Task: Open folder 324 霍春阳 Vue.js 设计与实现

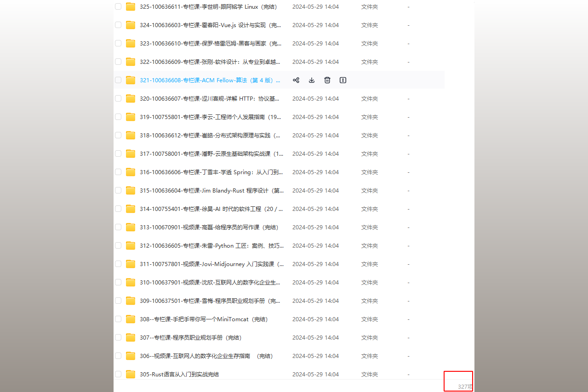Action: pos(211,25)
